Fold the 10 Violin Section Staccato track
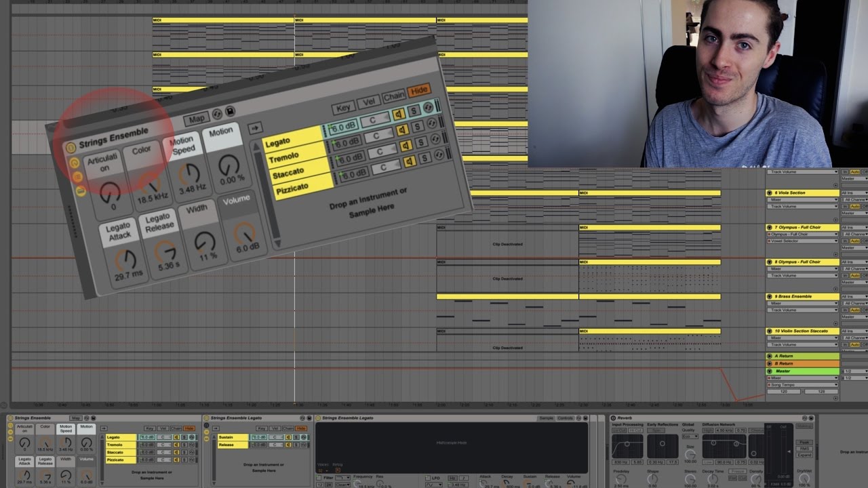 click(769, 331)
